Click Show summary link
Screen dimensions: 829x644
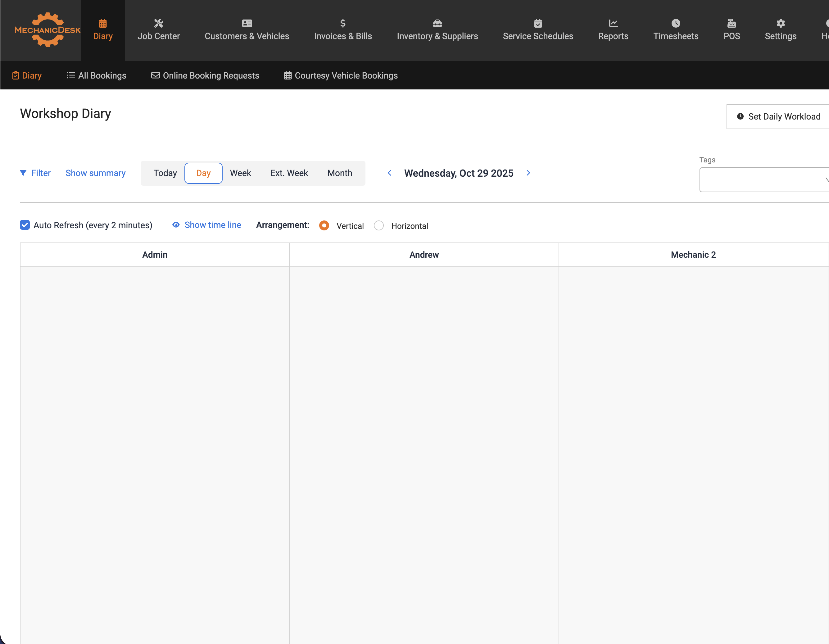95,173
